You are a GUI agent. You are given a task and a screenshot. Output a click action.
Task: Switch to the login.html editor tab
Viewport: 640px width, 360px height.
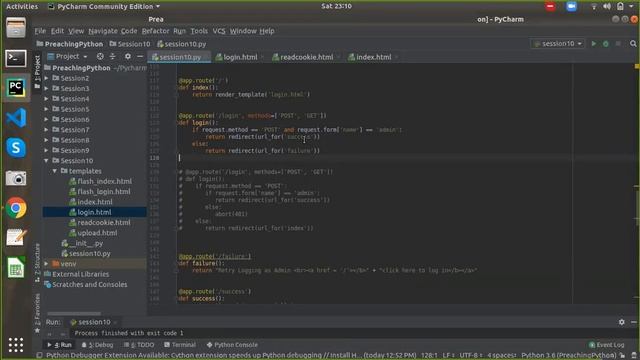coord(239,57)
